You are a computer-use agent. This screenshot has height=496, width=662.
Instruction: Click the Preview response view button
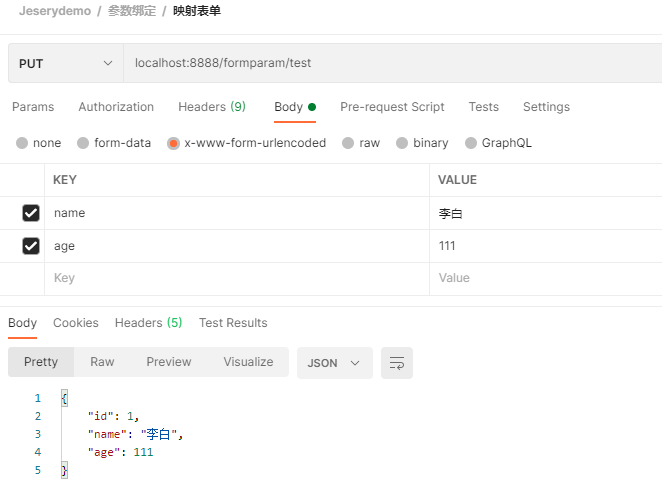click(168, 362)
